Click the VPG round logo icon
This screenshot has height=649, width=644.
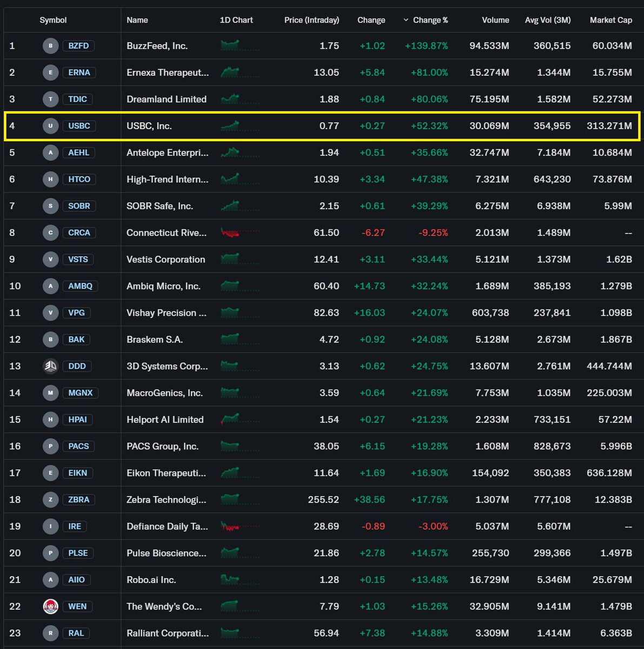tap(51, 313)
